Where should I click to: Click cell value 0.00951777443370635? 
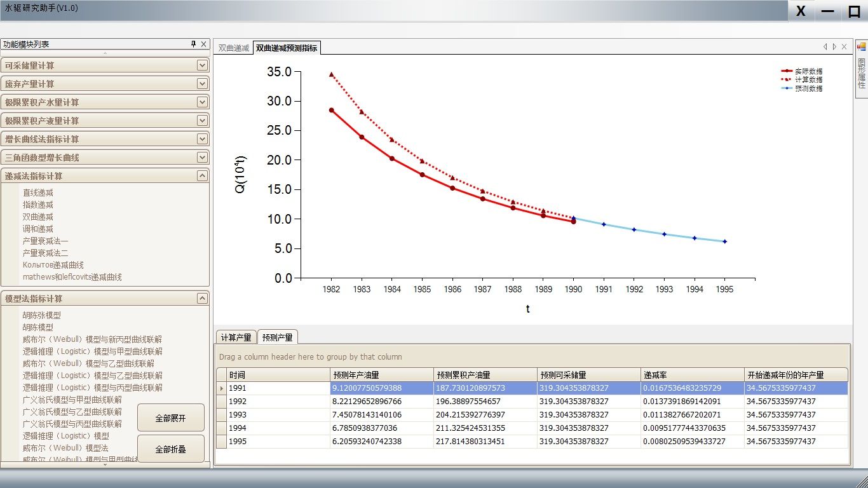pyautogui.click(x=693, y=428)
